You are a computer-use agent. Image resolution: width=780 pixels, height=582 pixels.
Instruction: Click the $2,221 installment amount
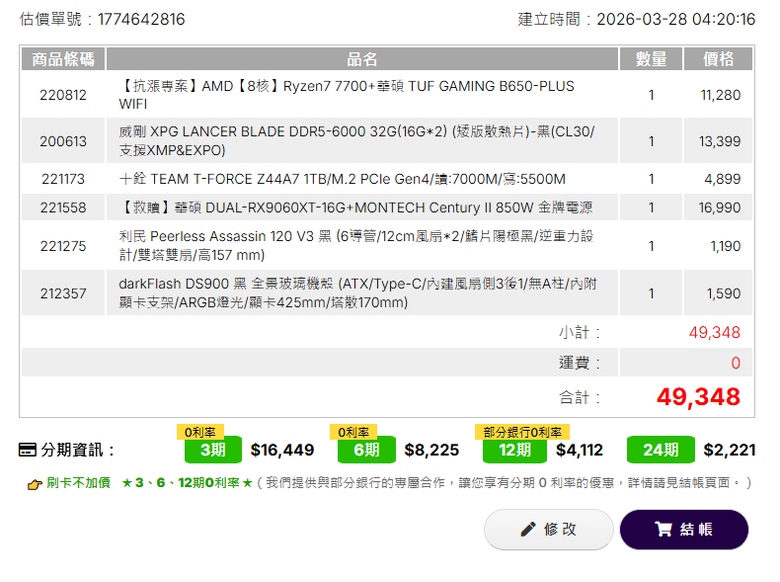click(x=729, y=450)
